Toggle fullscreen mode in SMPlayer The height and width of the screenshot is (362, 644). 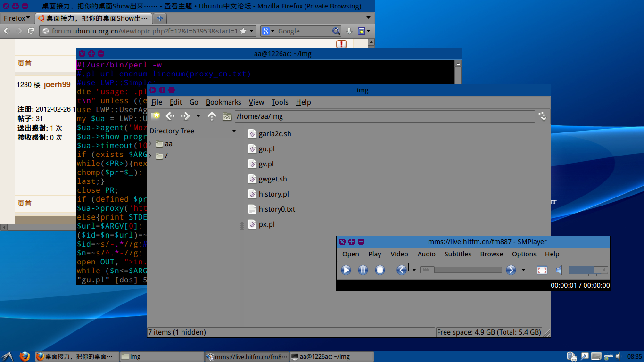[x=542, y=270]
